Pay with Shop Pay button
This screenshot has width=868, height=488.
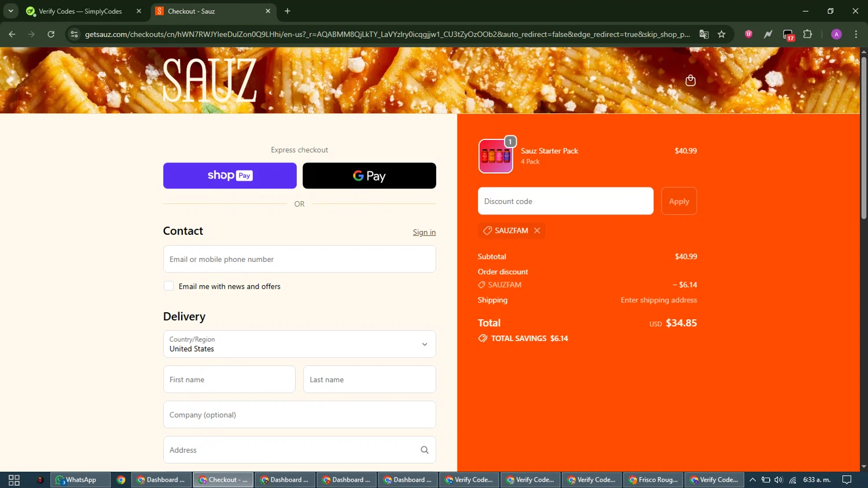click(230, 176)
